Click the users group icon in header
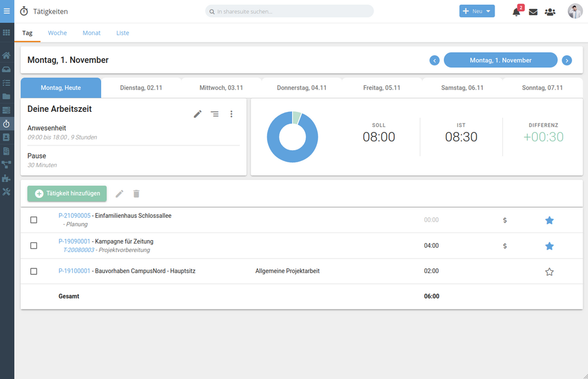Screen dimensions: 588x379 coord(550,12)
